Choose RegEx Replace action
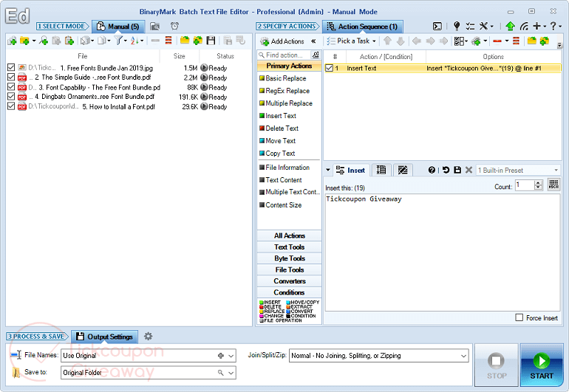569x392 pixels. coord(284,91)
